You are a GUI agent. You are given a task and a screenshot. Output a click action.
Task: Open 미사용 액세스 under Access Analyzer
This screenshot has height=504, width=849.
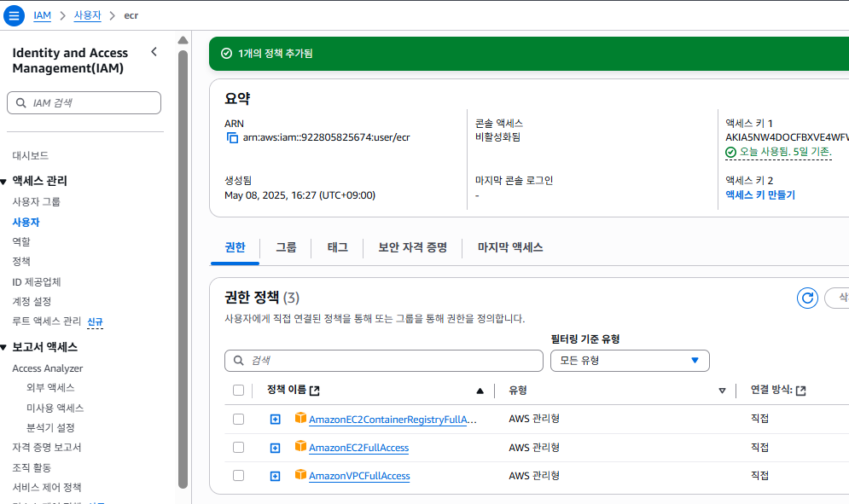coord(55,408)
